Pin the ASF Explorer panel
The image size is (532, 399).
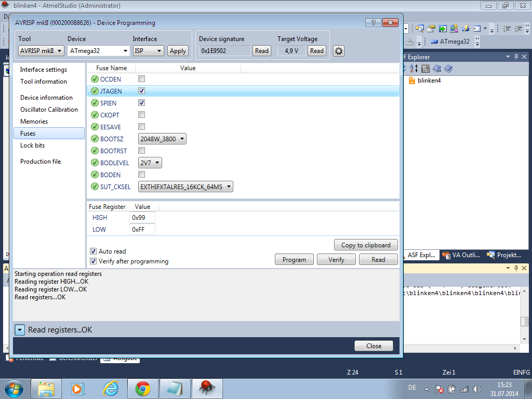516,57
